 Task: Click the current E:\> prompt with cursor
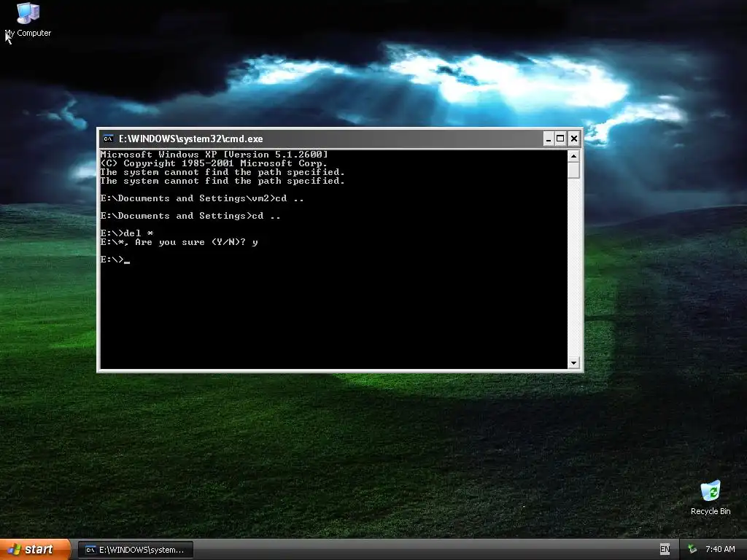pos(115,260)
